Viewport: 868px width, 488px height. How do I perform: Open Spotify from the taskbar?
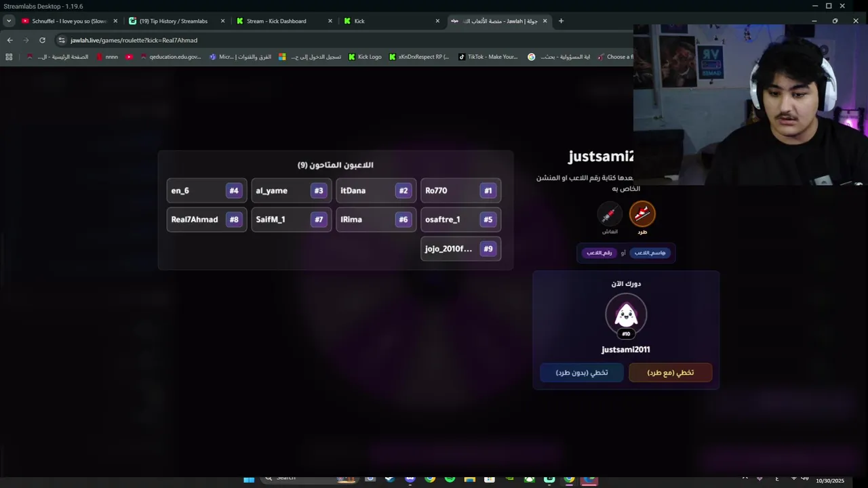450,479
